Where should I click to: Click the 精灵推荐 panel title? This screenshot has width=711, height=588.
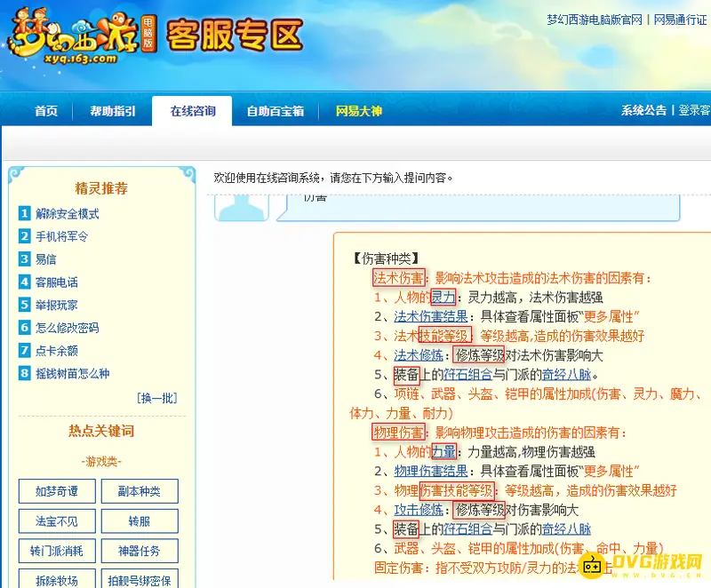click(101, 188)
